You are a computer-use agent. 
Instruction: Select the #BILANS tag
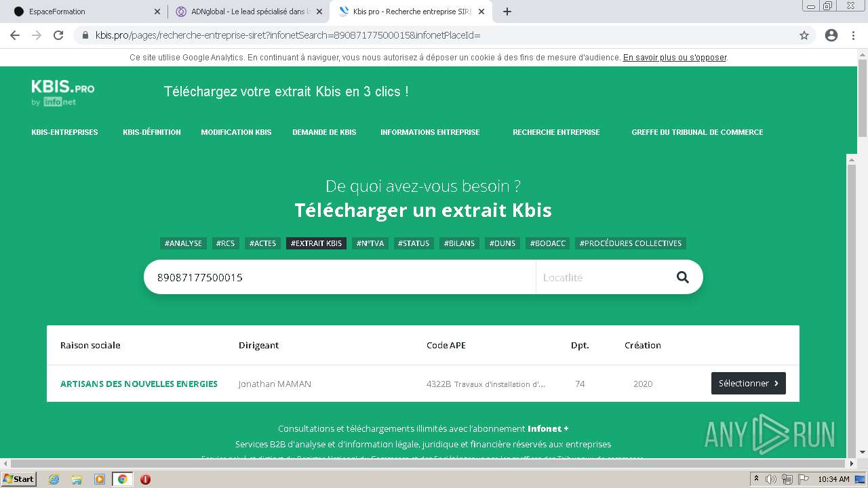460,243
